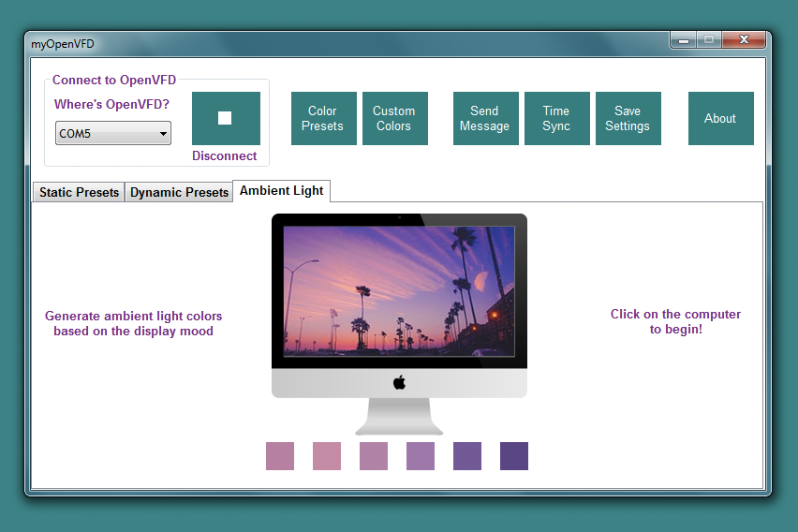798x532 pixels.
Task: Open the About page
Action: tap(720, 118)
